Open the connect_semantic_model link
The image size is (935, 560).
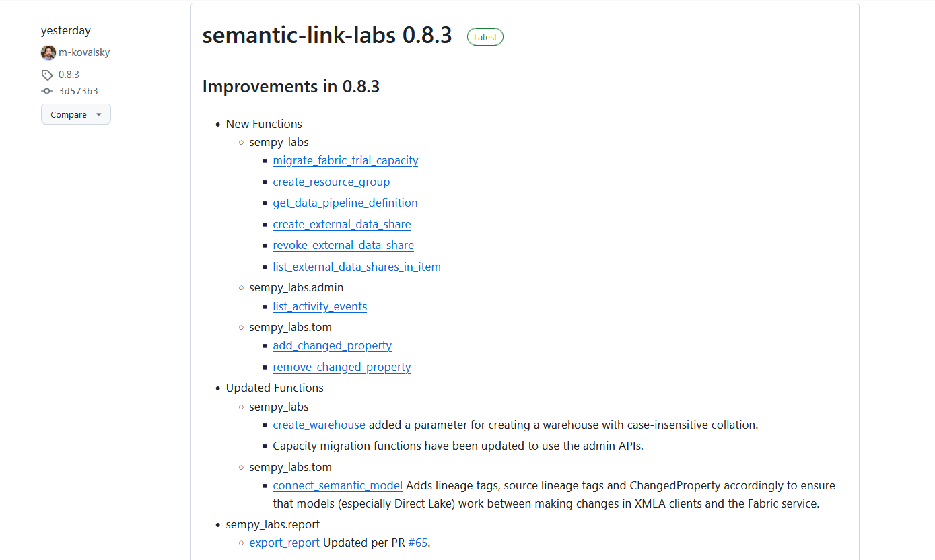point(337,485)
